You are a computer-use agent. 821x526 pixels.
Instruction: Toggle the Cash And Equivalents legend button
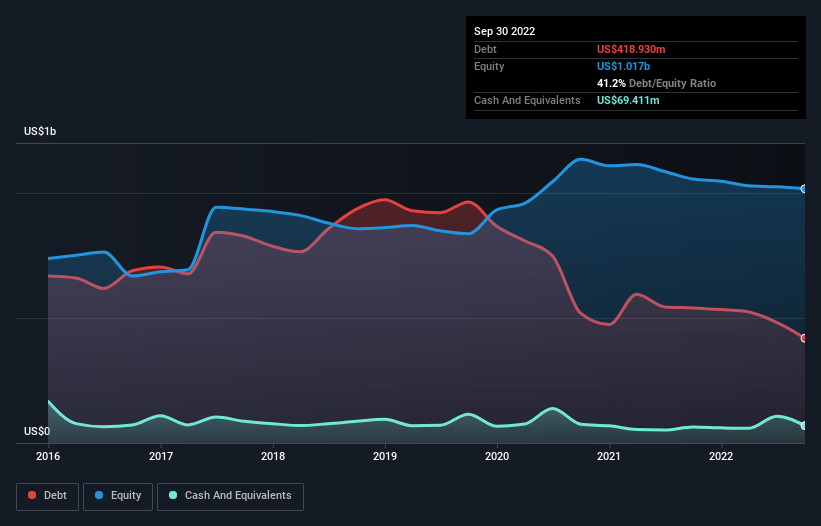tap(230, 496)
